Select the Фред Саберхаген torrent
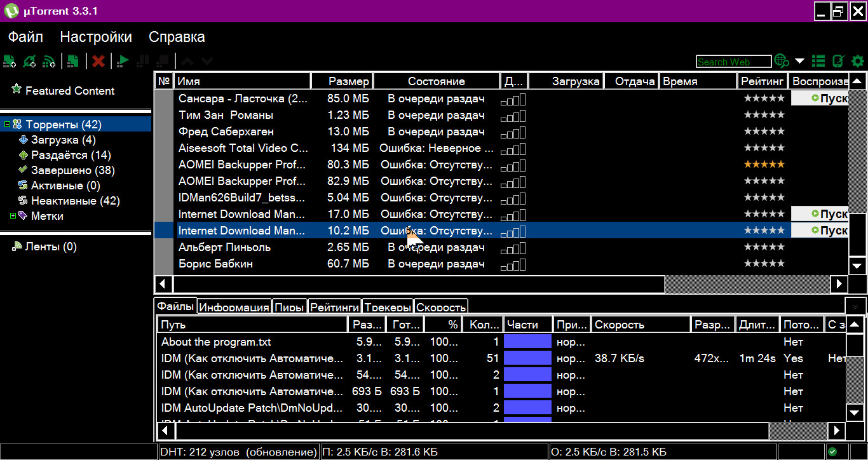The height and width of the screenshot is (460, 868). click(226, 132)
